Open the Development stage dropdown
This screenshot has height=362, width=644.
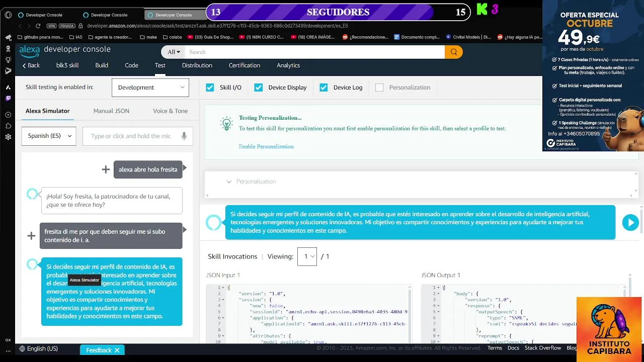point(150,87)
